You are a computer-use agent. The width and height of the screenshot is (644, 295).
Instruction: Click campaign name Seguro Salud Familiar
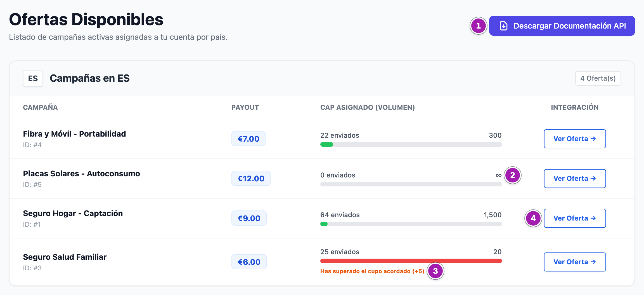65,257
